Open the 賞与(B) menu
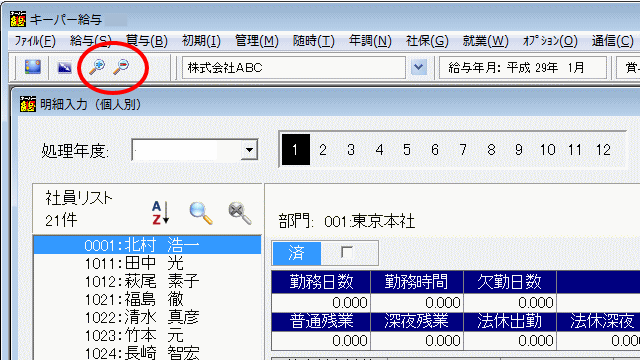Viewport: 640px width, 360px height. coord(147,41)
